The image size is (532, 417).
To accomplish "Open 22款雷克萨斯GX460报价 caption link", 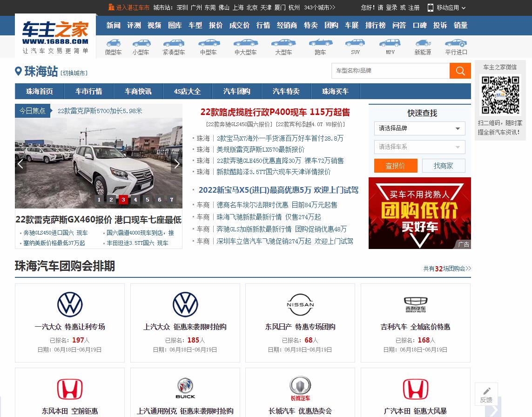I will (x=98, y=220).
